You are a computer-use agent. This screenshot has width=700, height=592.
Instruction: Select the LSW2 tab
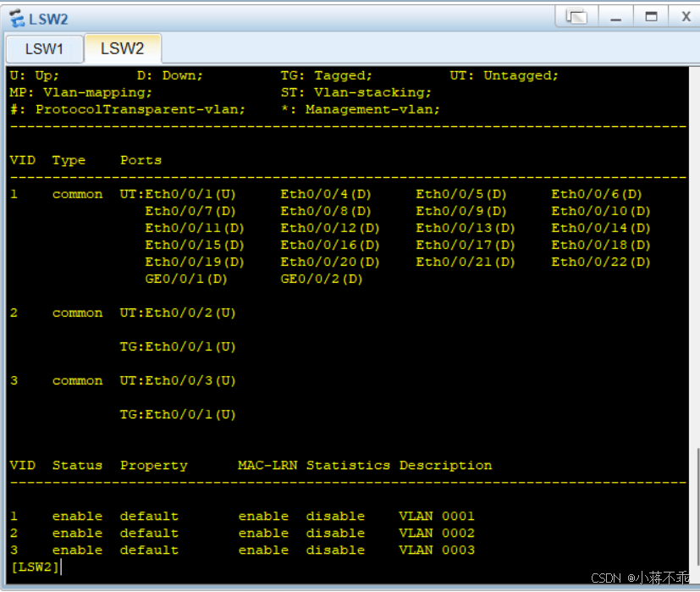coord(123,48)
